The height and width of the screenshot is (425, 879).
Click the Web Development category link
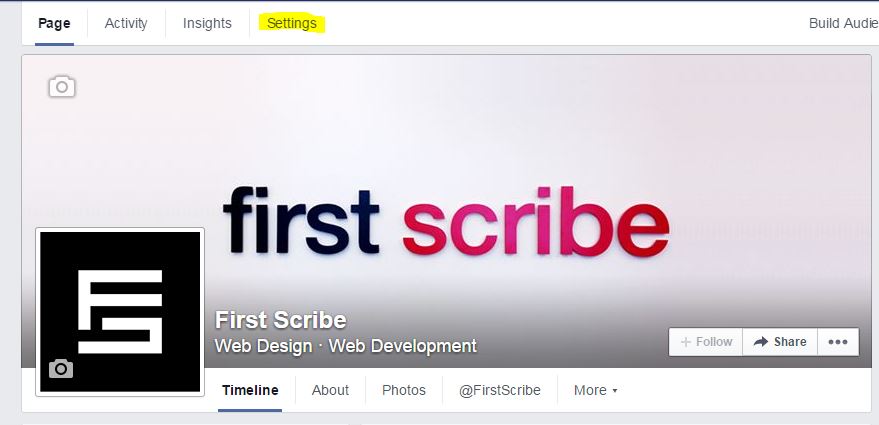click(403, 346)
